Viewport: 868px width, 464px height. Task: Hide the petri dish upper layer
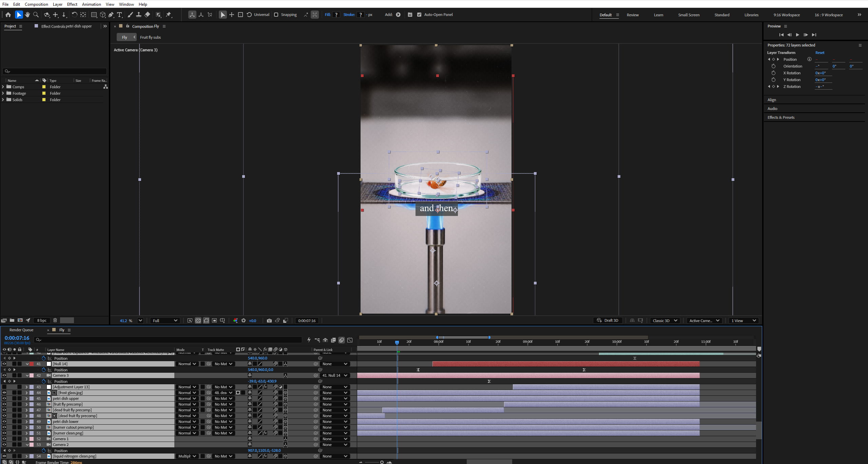click(x=4, y=398)
